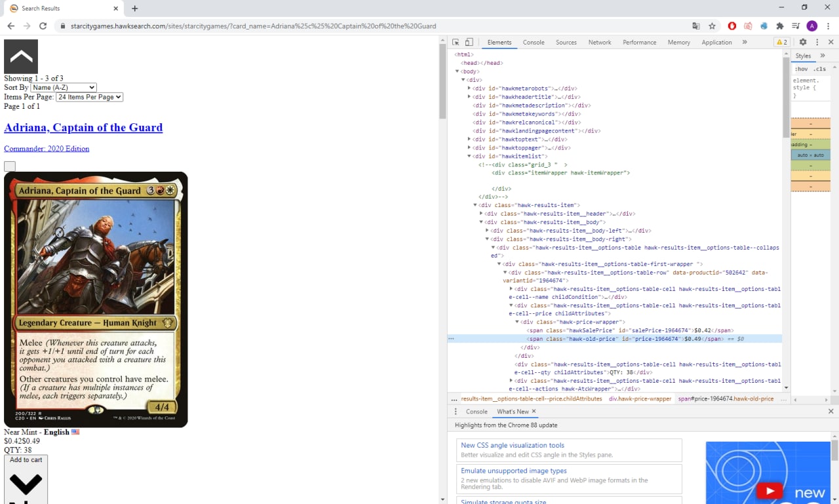The height and width of the screenshot is (504, 839).
Task: Open the Sort By dropdown
Action: tap(64, 87)
